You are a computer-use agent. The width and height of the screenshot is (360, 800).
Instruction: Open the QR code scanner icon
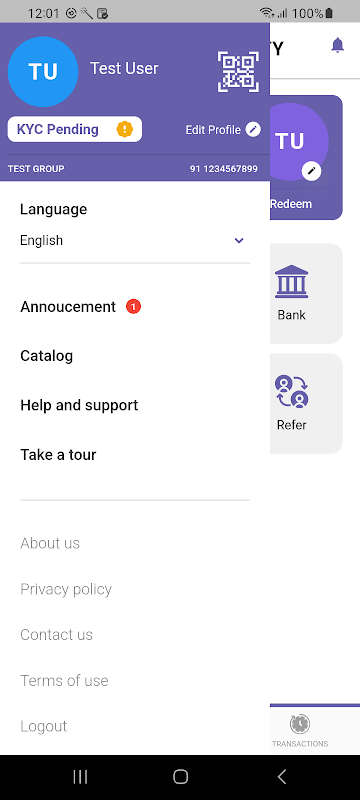[236, 72]
